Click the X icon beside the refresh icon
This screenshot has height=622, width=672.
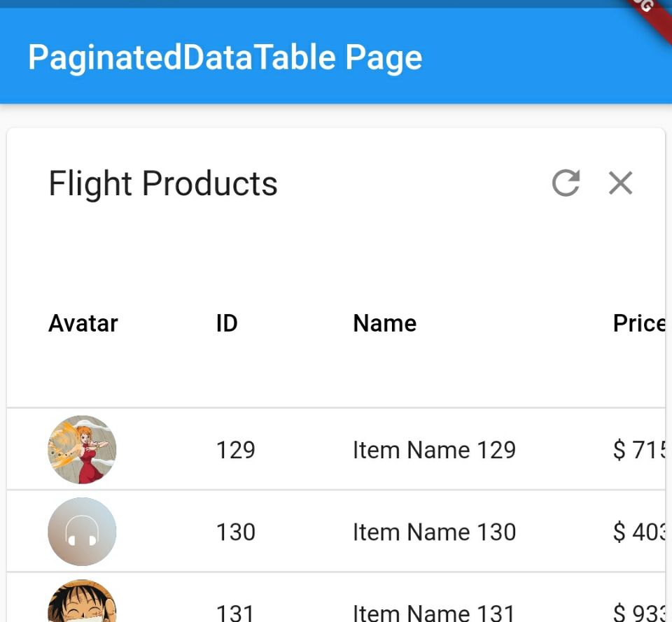click(620, 183)
